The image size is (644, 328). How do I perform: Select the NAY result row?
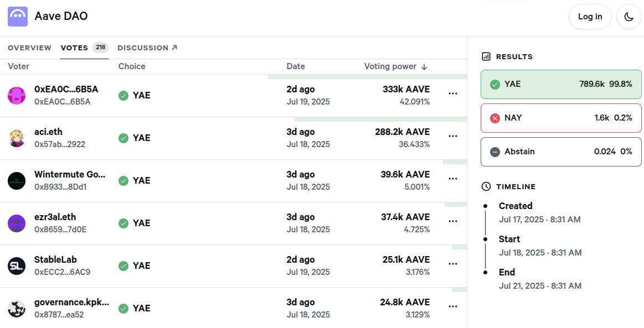pyautogui.click(x=561, y=118)
